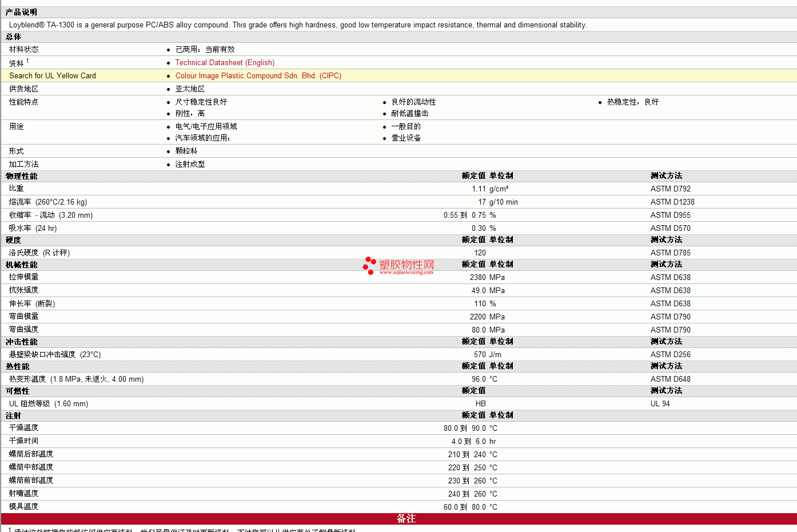Click the 'HB' flame rating value

[x=481, y=404]
